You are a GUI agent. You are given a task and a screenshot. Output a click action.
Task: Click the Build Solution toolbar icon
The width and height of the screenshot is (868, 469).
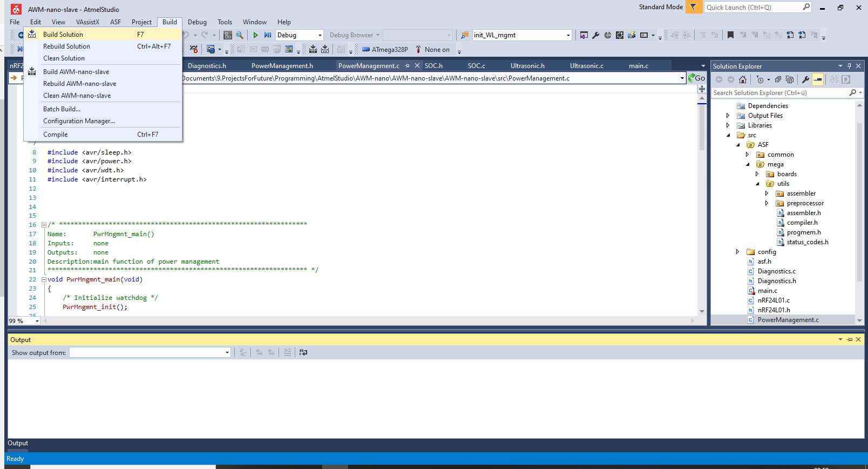(x=313, y=50)
